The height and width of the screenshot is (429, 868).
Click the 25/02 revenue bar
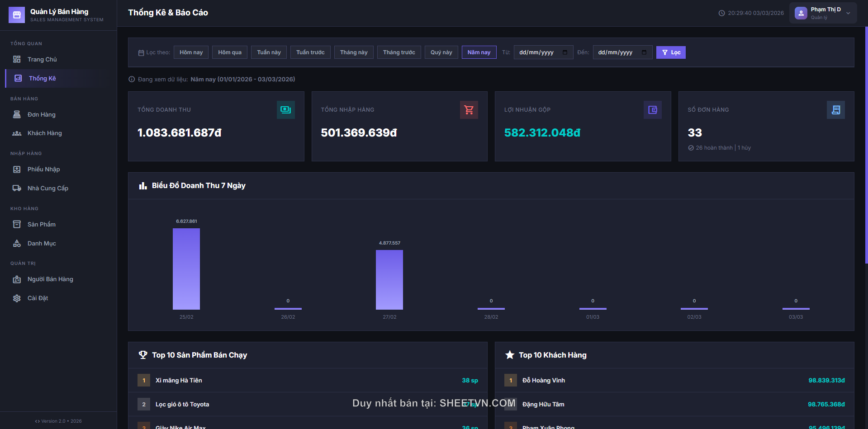186,269
